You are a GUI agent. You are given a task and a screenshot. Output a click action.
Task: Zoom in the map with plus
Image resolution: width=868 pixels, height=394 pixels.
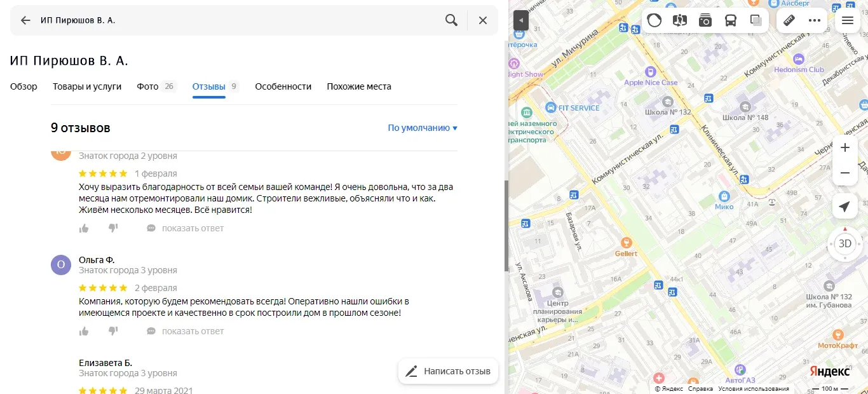[x=844, y=148]
